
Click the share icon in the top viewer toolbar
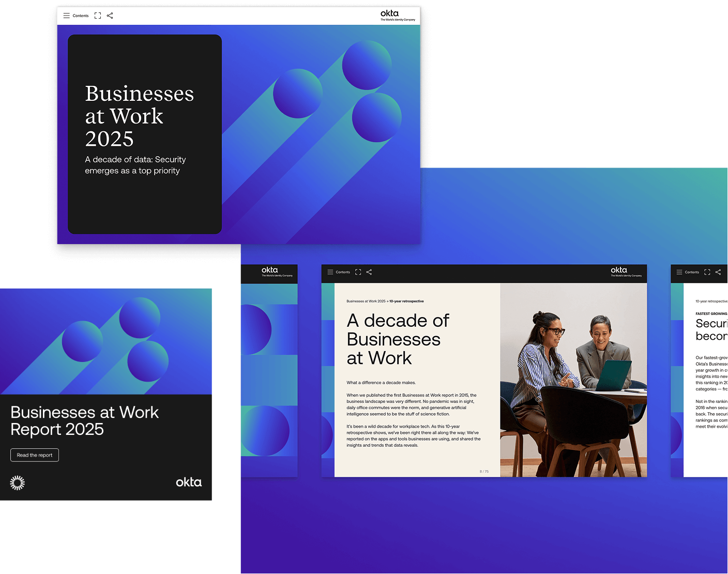[110, 16]
